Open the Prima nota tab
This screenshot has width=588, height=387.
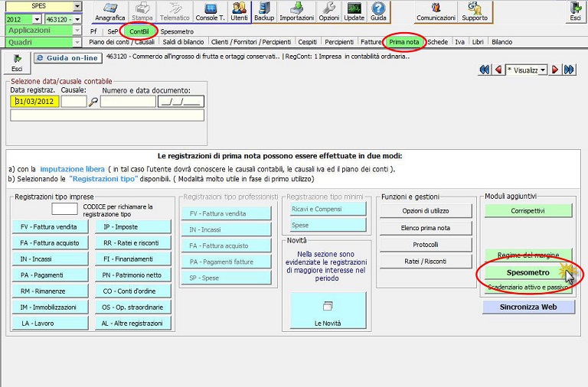pyautogui.click(x=404, y=42)
